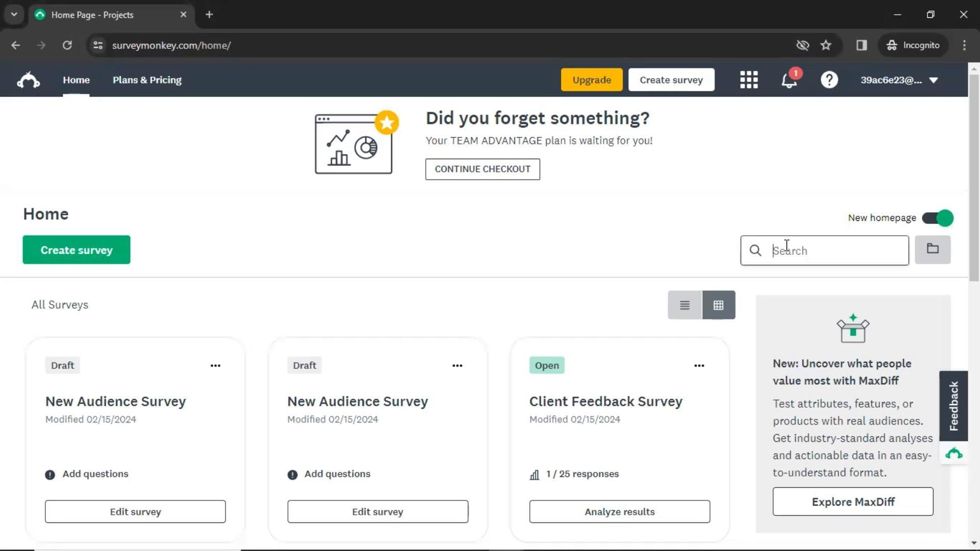Open the apps grid menu

point(749,80)
